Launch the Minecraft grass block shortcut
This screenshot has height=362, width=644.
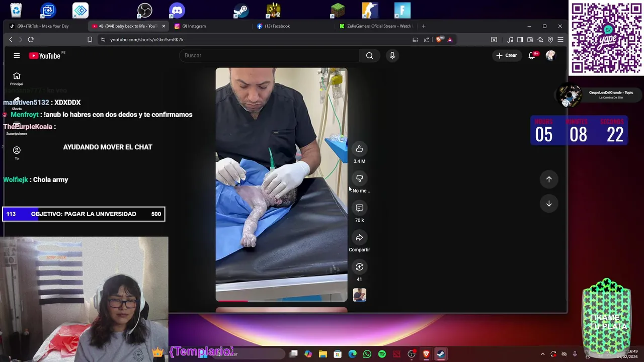(x=338, y=10)
